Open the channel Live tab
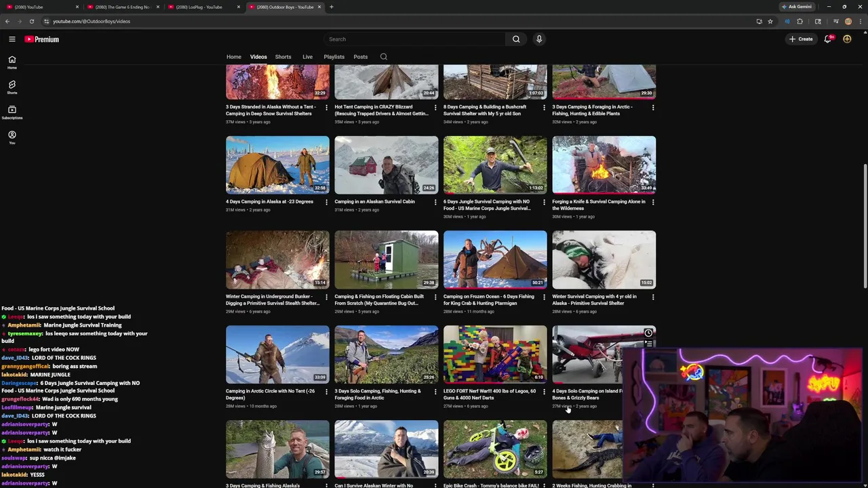The height and width of the screenshot is (488, 868). click(307, 57)
